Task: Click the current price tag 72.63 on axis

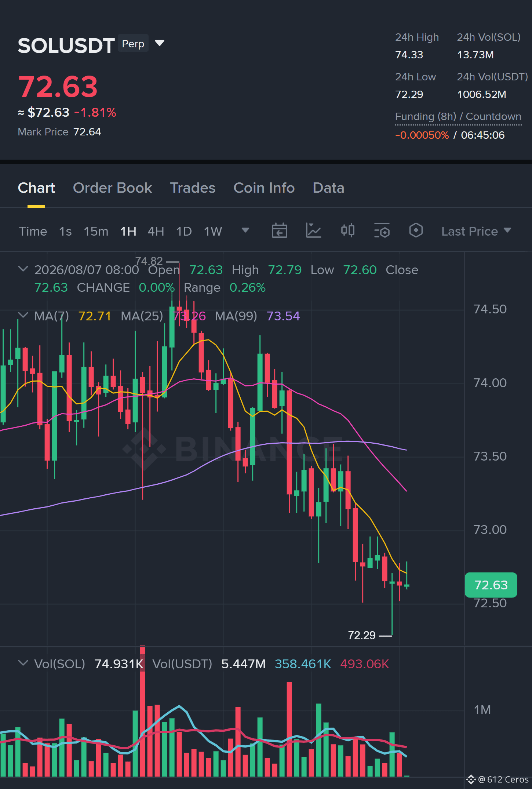Action: (x=491, y=585)
